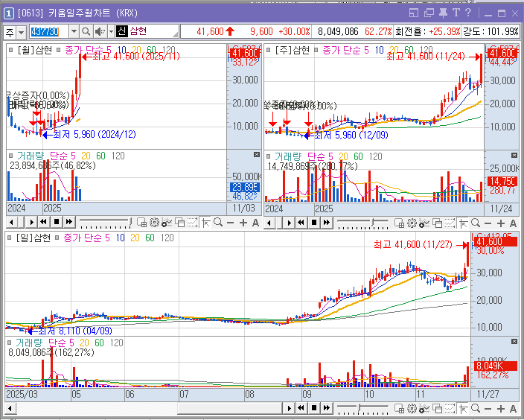Click the A auto-fit icon on daily toolbar
The width and height of the screenshot is (524, 420).
(x=514, y=408)
